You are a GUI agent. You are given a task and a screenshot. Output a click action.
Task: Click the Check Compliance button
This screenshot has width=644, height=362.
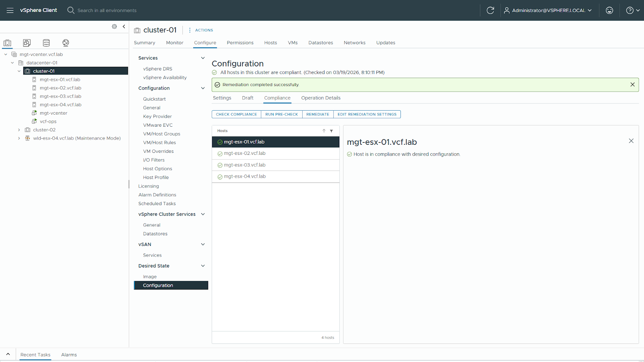(236, 114)
